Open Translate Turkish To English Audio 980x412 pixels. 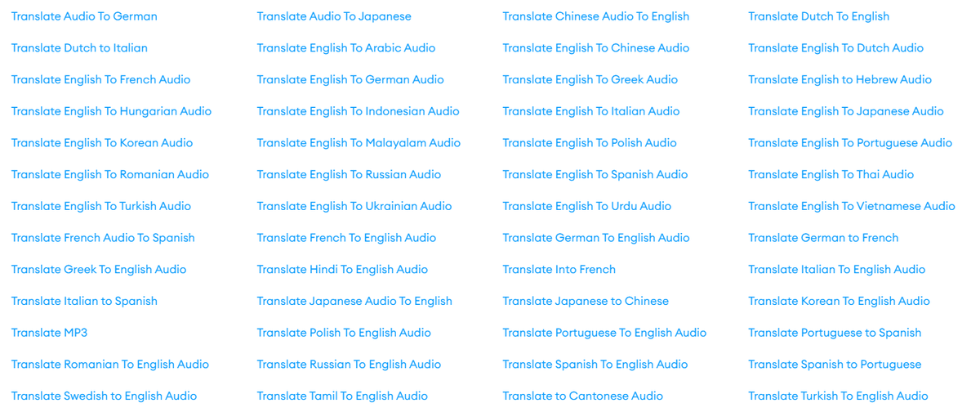(838, 396)
